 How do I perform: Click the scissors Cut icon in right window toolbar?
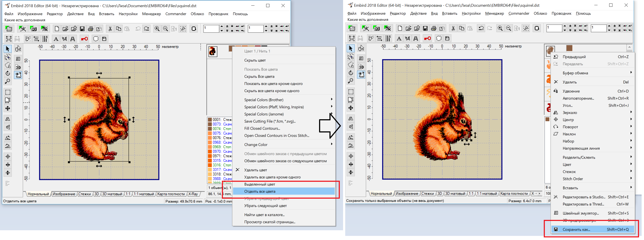453,28
